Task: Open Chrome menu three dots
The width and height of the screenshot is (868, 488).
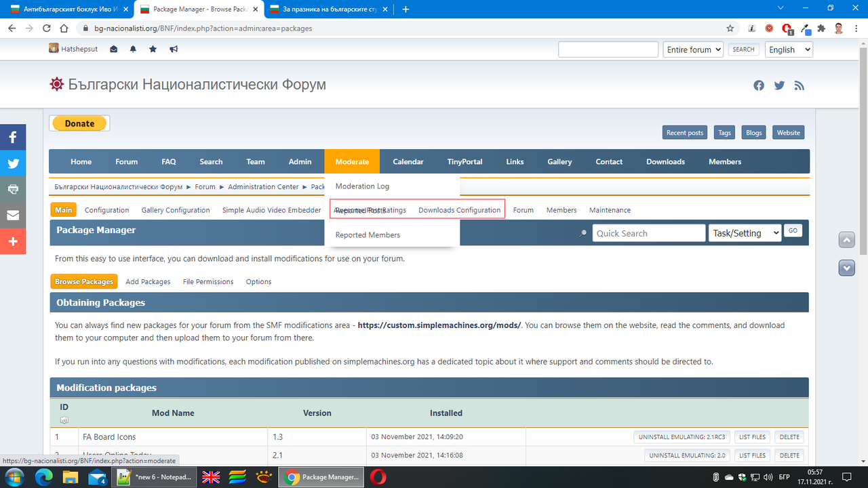Action: tap(857, 28)
